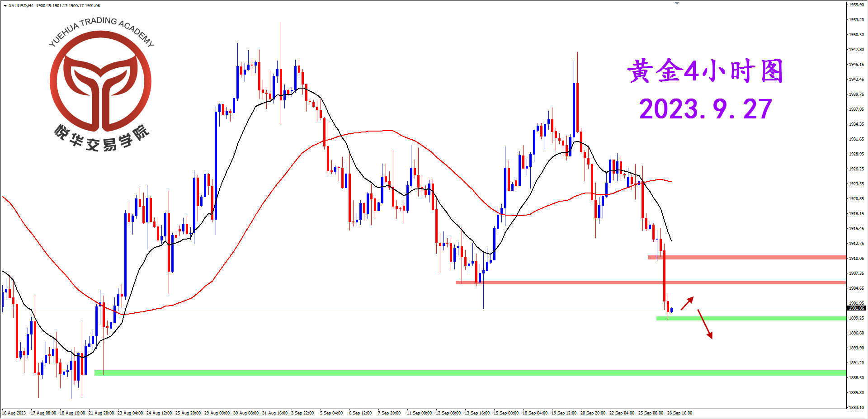Screen dimensions: 868x419
Task: Click time axis label '21 Aug 20:00'
Action: coord(101,413)
